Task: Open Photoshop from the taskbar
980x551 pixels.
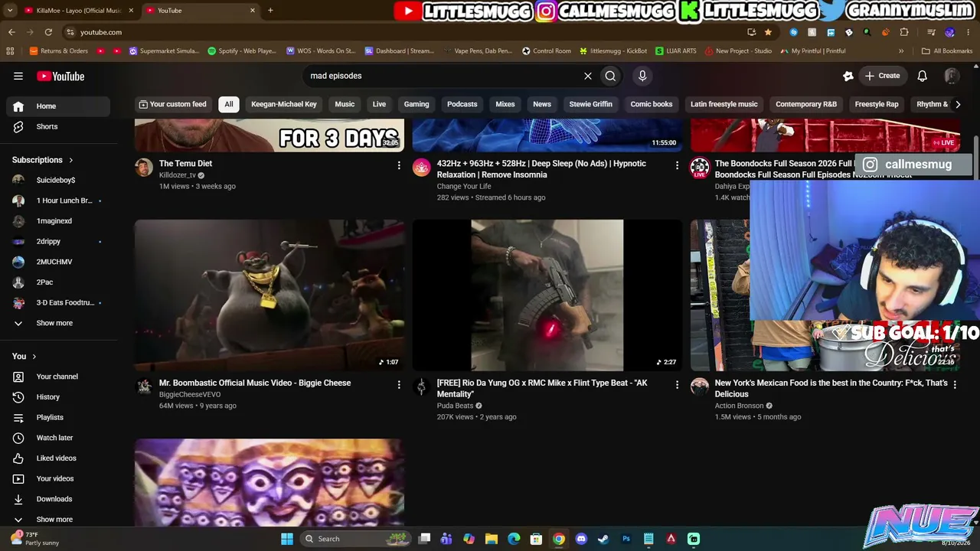Action: pyautogui.click(x=626, y=539)
